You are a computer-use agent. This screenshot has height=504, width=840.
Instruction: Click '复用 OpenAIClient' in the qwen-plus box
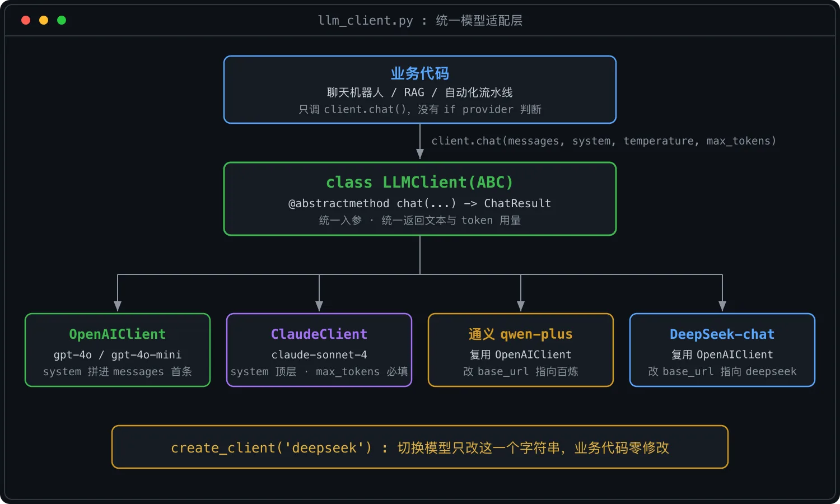(x=521, y=354)
